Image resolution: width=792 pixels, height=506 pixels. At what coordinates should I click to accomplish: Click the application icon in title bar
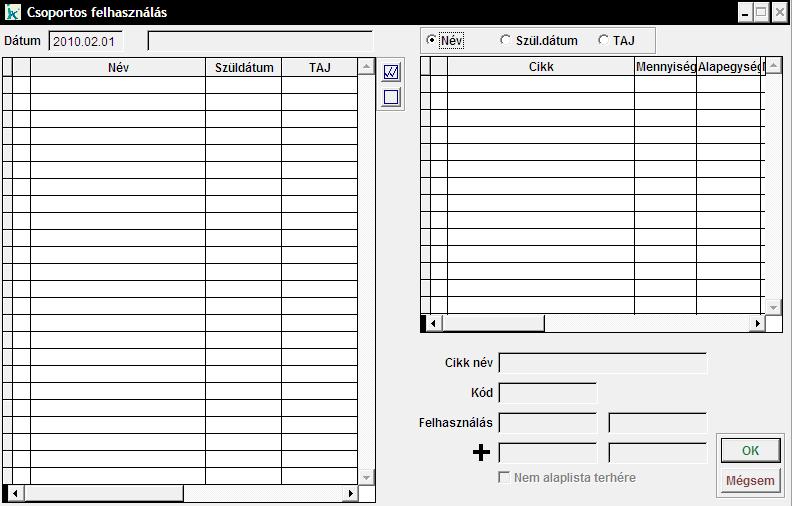(x=12, y=13)
